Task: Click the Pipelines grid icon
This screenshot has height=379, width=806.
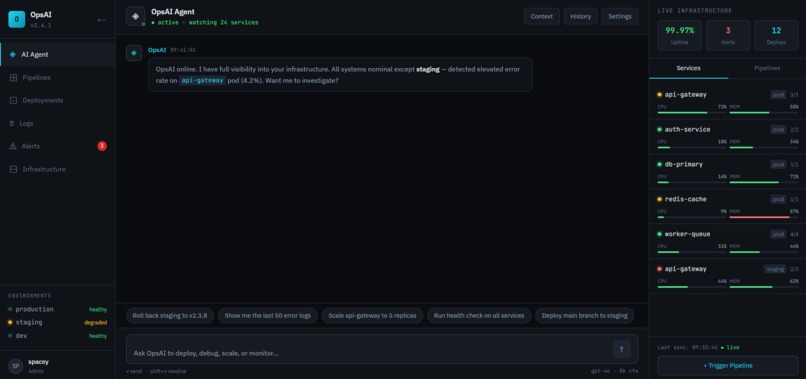Action: [13, 78]
